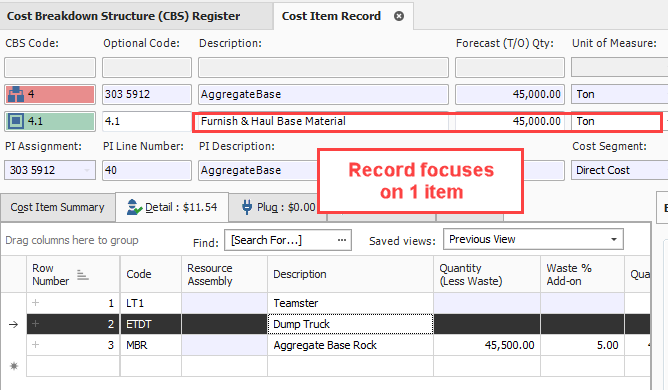Click the sort indicator in Row Number header
Screen dimensions: 668x390
coord(82,275)
